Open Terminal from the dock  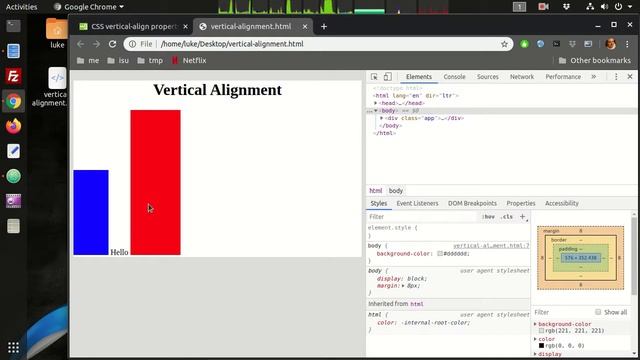tap(13, 26)
